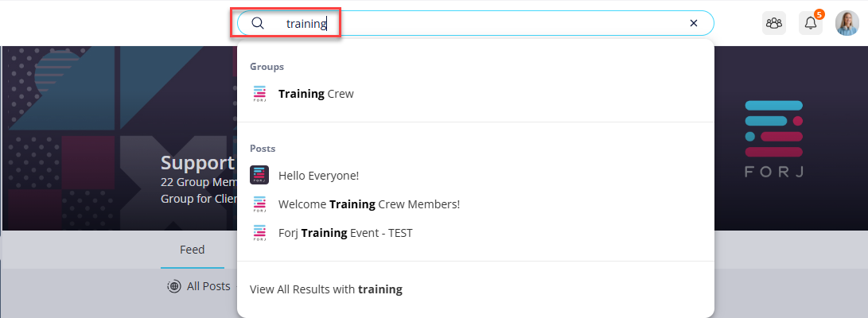Screen dimensions: 868x318
Task: Open the notifications bell
Action: (811, 23)
